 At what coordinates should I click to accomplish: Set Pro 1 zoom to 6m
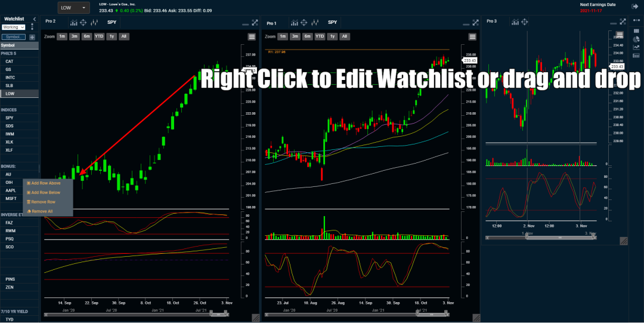[307, 36]
